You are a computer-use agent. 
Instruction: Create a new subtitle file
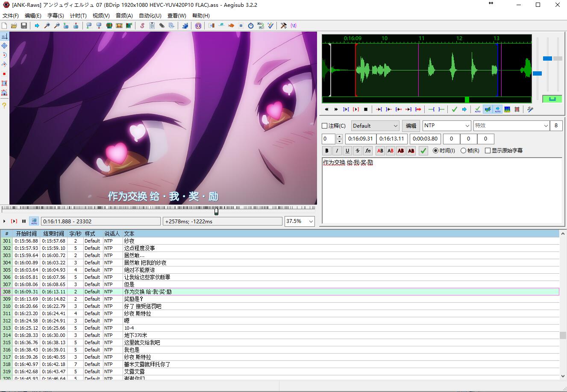(4, 26)
